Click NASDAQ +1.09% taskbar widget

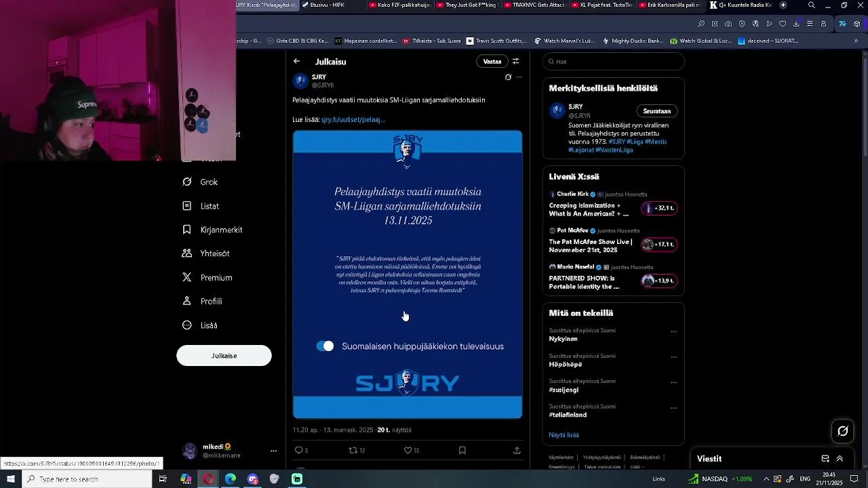click(x=720, y=479)
